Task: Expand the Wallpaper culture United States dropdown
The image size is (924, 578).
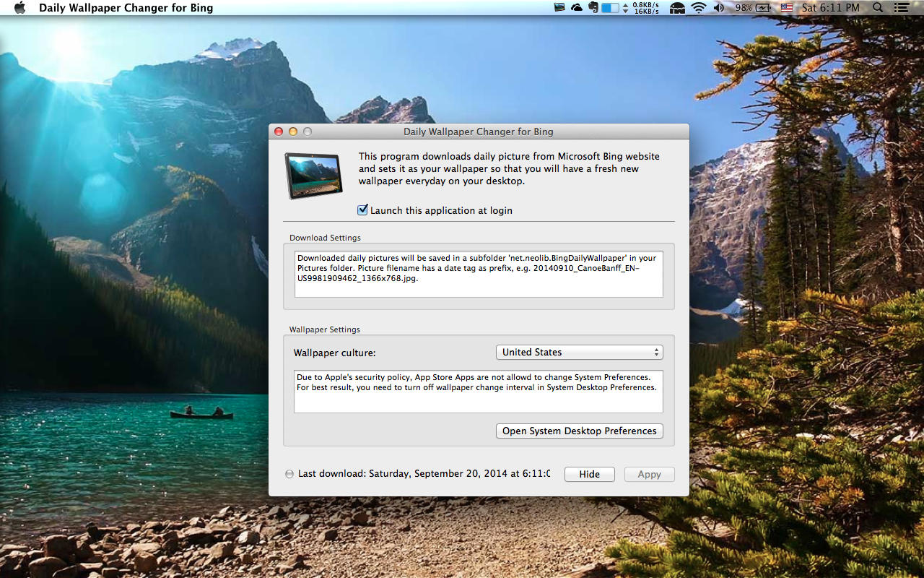Action: pos(579,352)
